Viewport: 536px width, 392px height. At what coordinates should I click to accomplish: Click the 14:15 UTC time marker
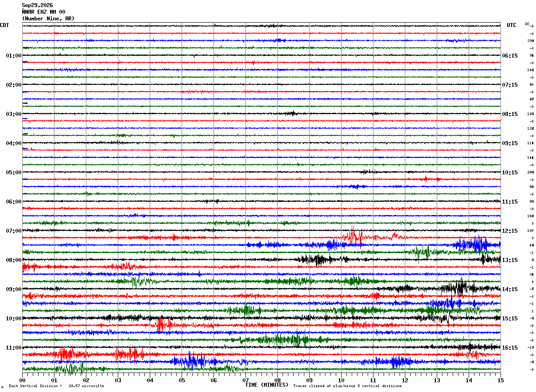510,289
